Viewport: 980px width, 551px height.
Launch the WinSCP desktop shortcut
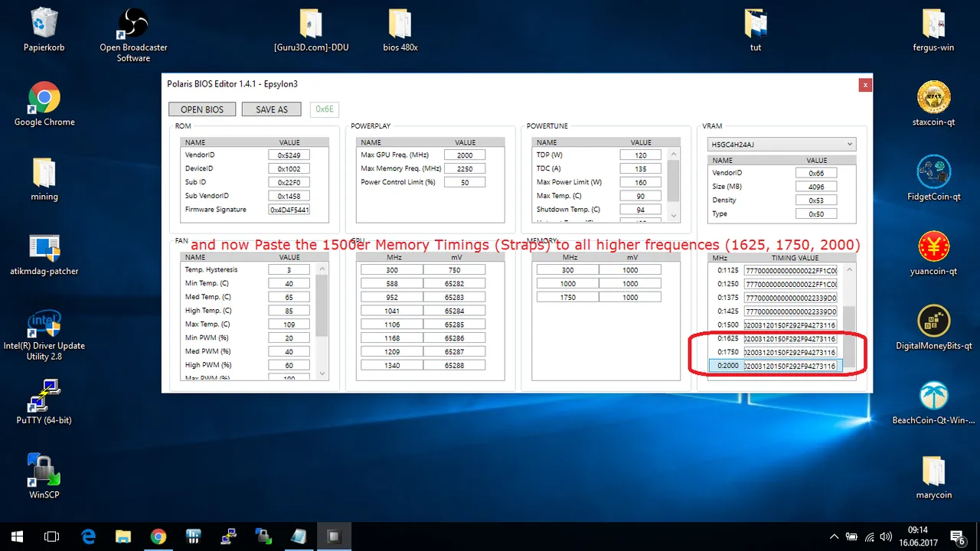tap(44, 476)
